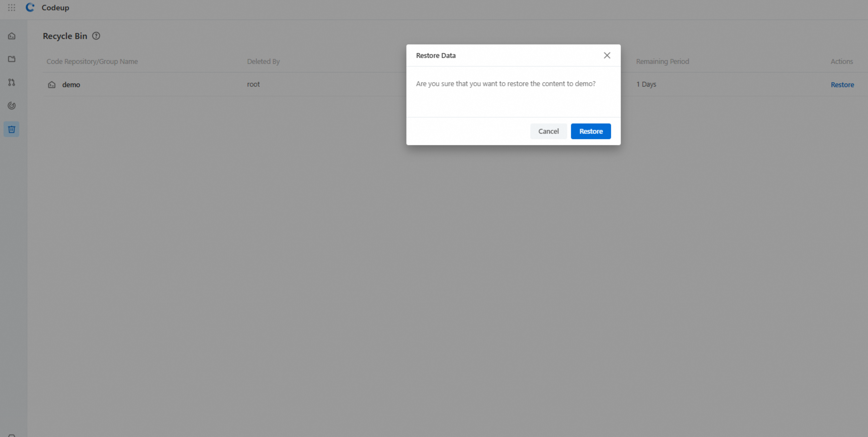Image resolution: width=868 pixels, height=437 pixels.
Task: Open repositories home icon in sidebar
Action: click(12, 36)
